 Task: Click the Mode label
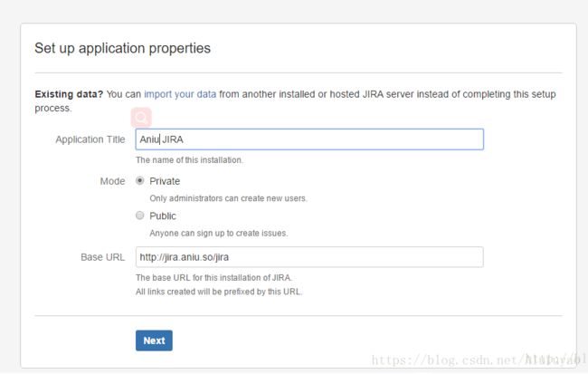pos(112,181)
